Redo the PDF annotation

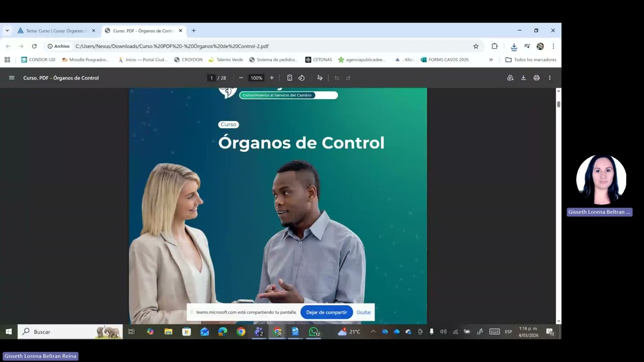(x=348, y=78)
